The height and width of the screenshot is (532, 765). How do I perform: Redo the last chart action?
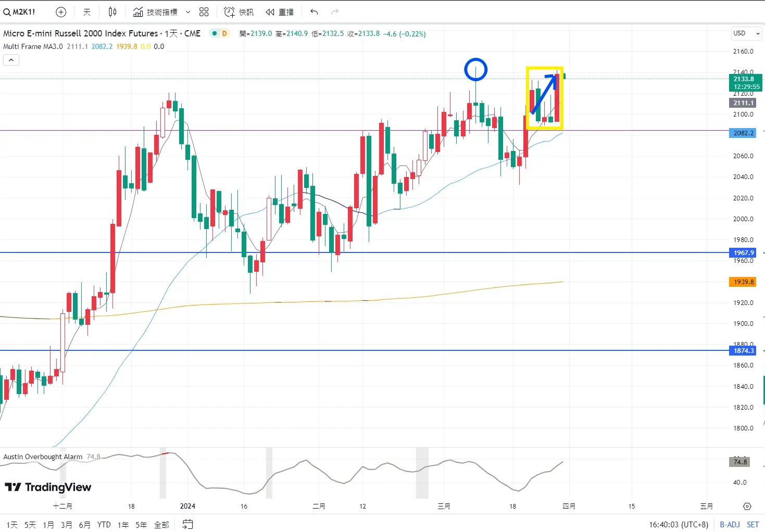click(335, 12)
